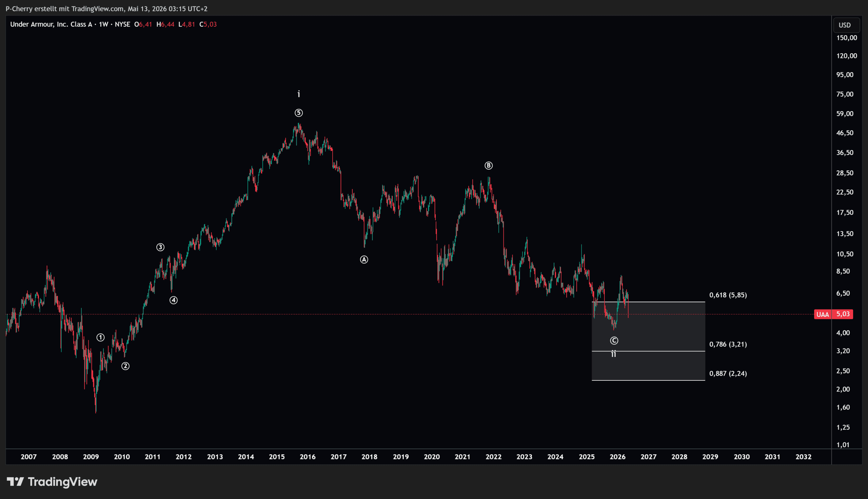
Task: Click the circled 2 wave label
Action: [125, 366]
